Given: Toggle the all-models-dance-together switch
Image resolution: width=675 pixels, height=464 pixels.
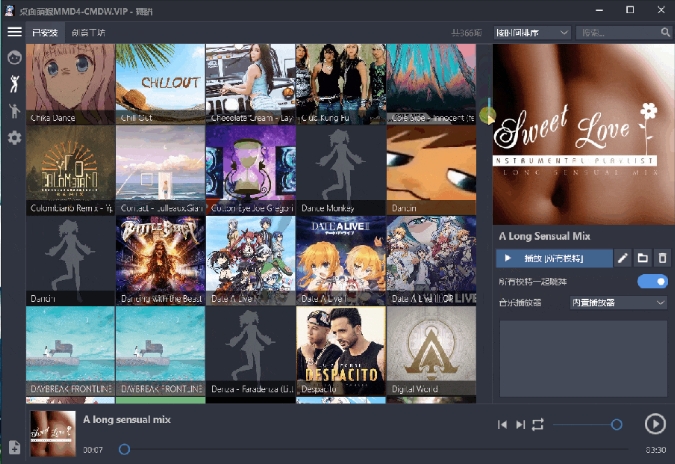Looking at the screenshot, I should 653,282.
